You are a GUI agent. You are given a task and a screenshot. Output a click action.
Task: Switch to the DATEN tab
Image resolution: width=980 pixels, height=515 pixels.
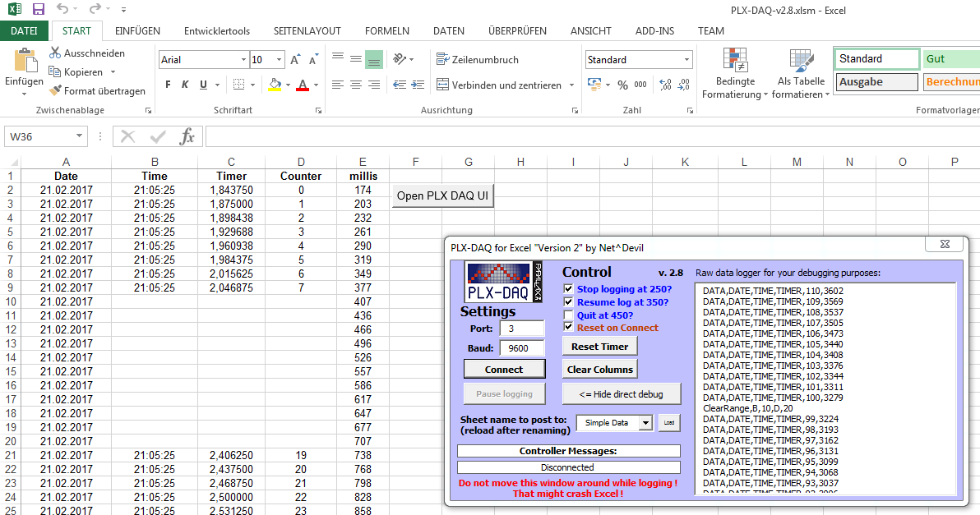[x=449, y=30]
